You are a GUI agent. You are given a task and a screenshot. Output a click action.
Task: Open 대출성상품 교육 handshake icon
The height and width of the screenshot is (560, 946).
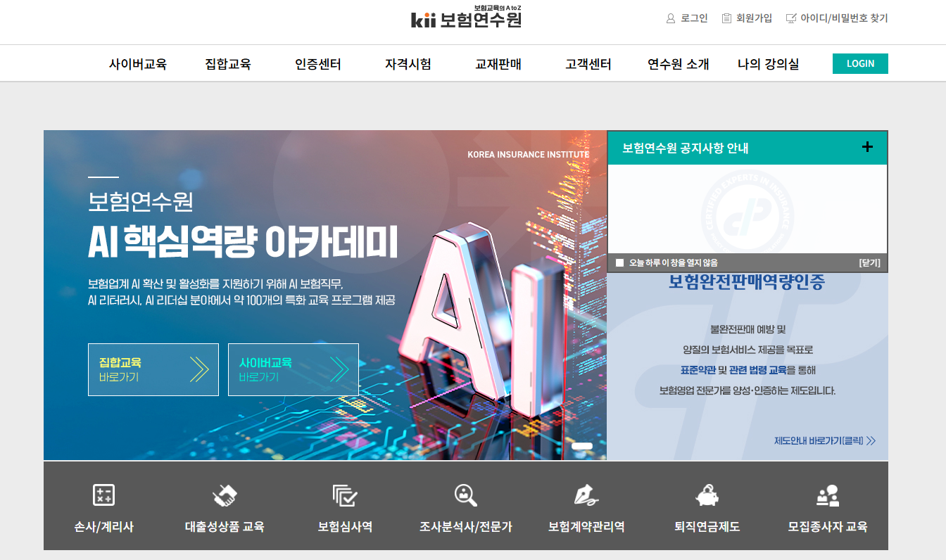[225, 495]
